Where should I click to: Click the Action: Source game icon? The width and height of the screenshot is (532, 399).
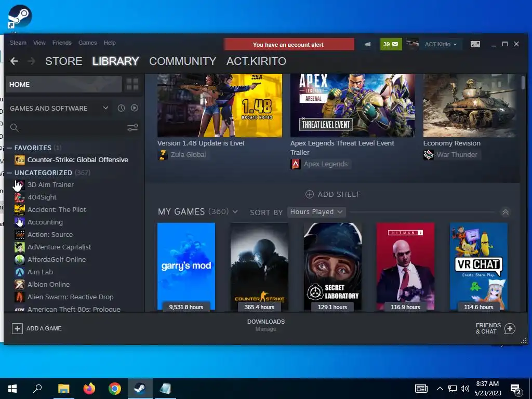[x=20, y=234]
